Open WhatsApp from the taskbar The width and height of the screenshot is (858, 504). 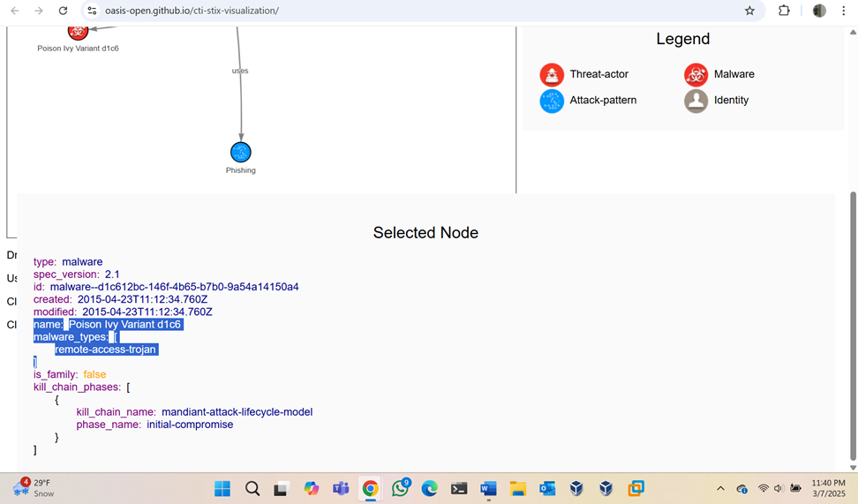[x=400, y=488]
